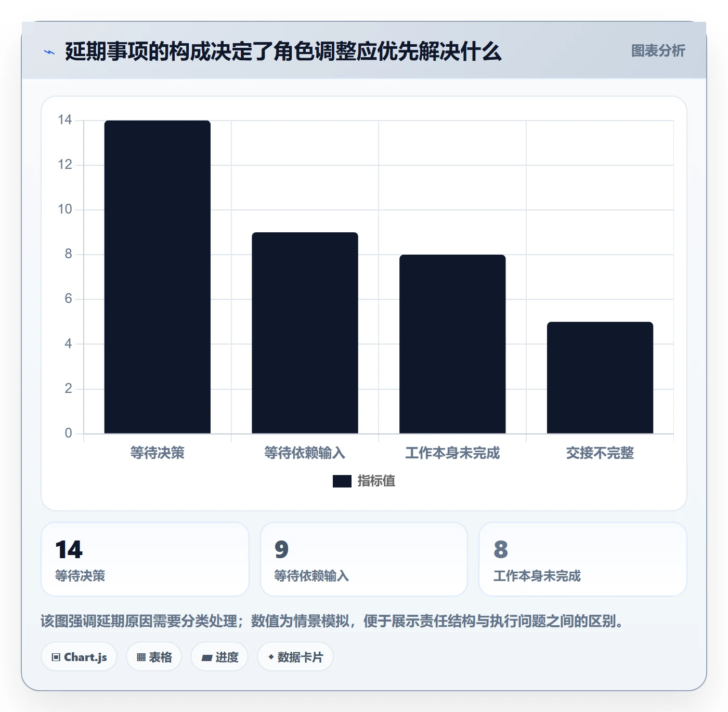Open the data card showing 14

(145, 559)
